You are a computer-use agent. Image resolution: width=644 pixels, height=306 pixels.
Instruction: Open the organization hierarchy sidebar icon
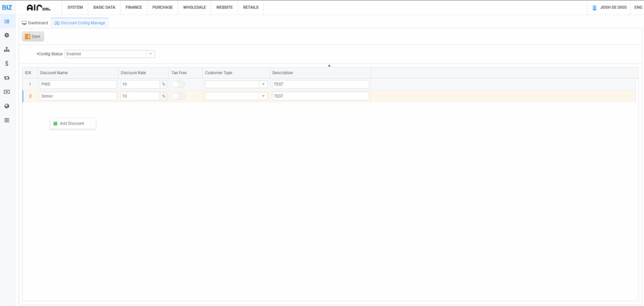(x=6, y=49)
